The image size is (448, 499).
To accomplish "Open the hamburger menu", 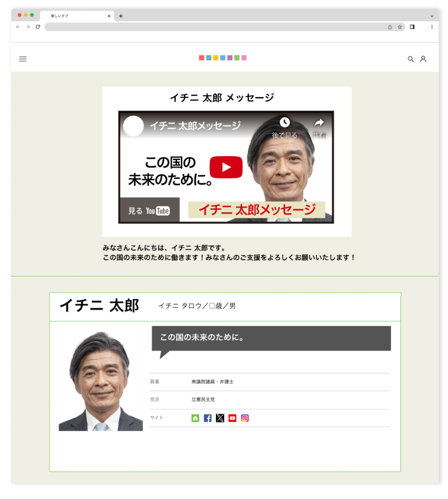I will point(23,59).
